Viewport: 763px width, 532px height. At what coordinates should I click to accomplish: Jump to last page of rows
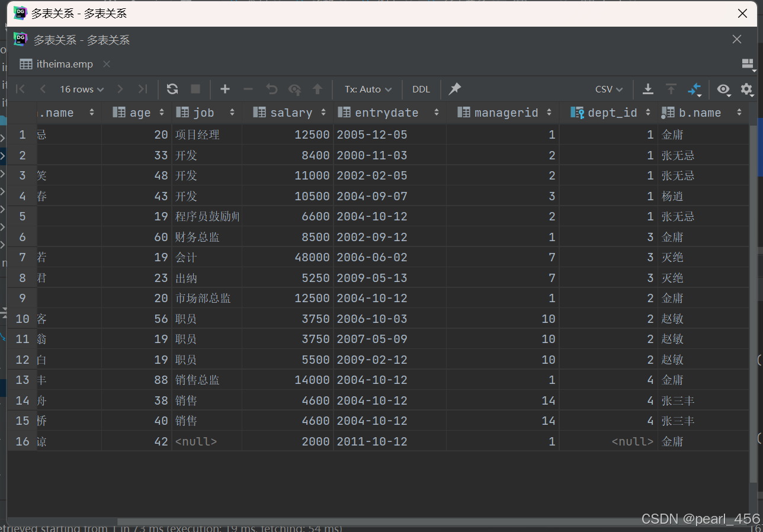click(142, 89)
